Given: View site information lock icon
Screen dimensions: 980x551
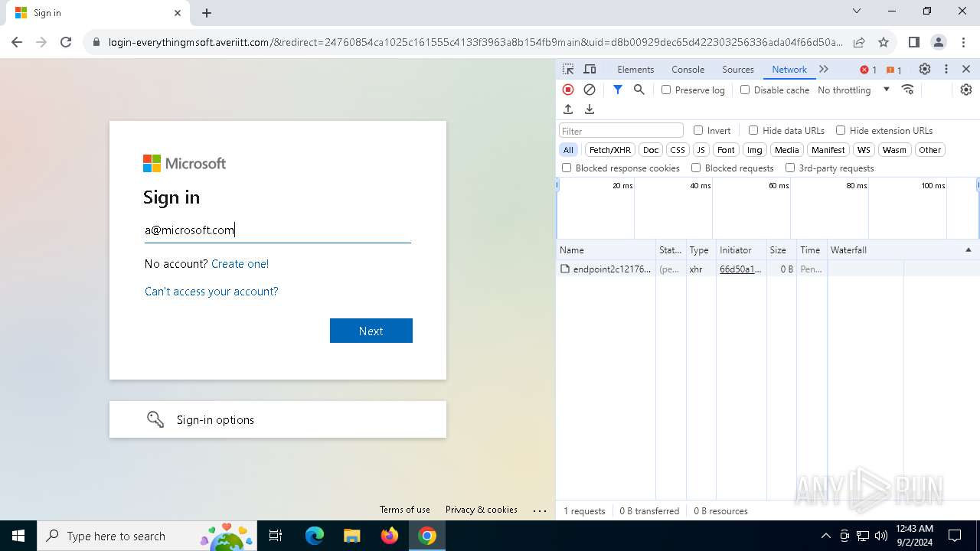Looking at the screenshot, I should (x=96, y=42).
